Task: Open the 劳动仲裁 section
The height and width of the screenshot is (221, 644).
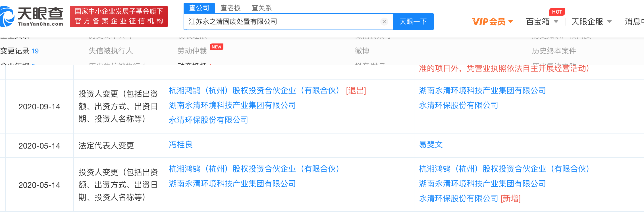Action: [192, 51]
